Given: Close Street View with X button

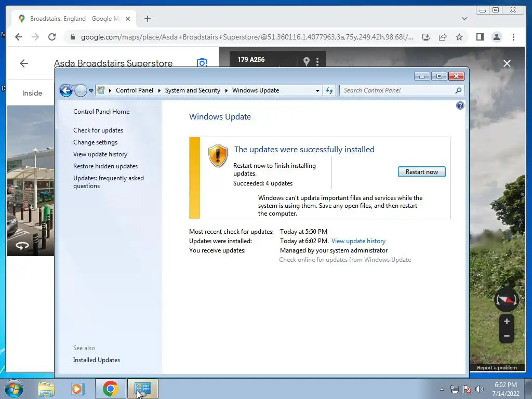Looking at the screenshot, I should 507,63.
